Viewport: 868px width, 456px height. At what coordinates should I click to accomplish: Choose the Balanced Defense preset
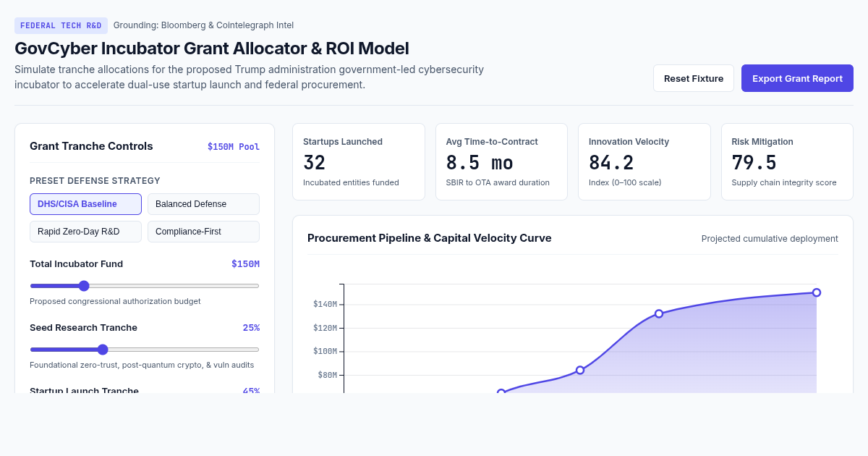[x=203, y=204]
